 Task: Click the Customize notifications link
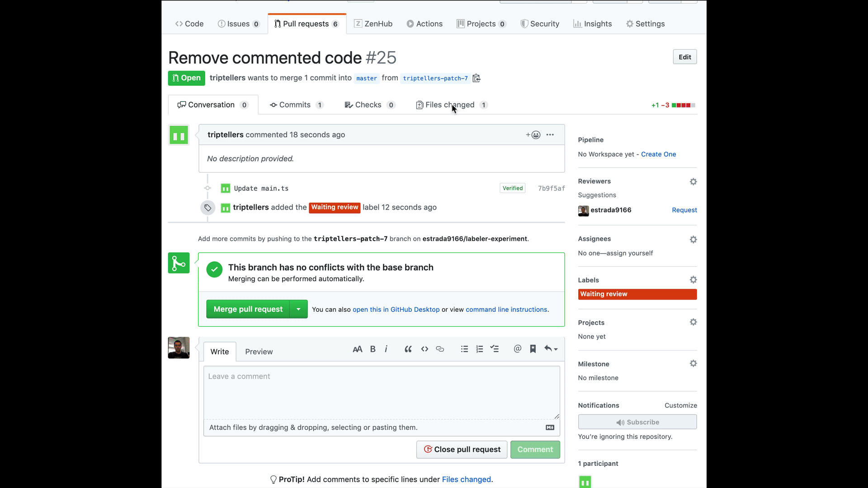point(681,406)
